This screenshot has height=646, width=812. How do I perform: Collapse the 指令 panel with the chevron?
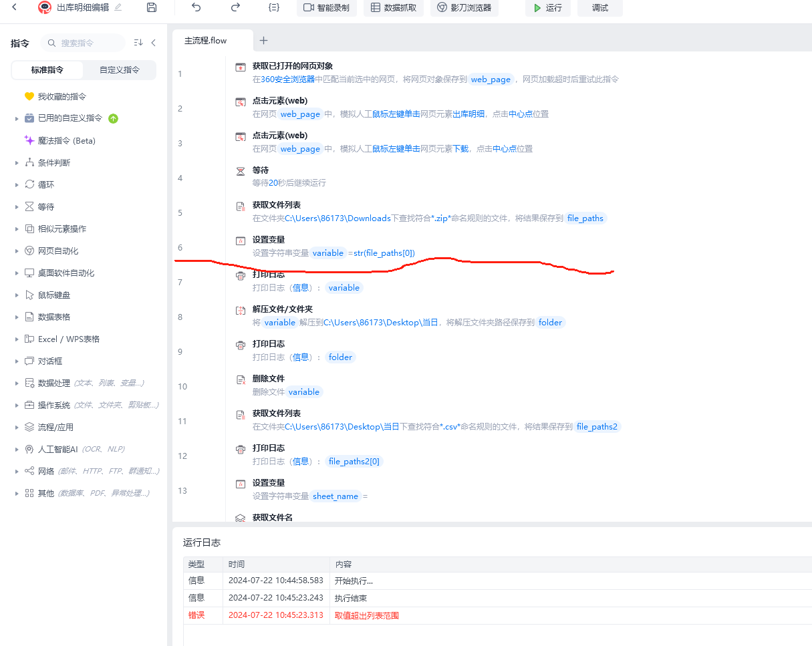(x=154, y=43)
